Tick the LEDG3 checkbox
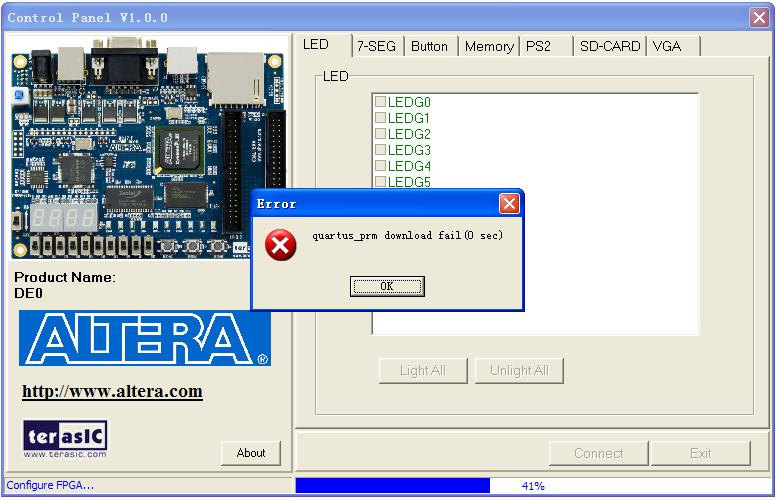 380,149
